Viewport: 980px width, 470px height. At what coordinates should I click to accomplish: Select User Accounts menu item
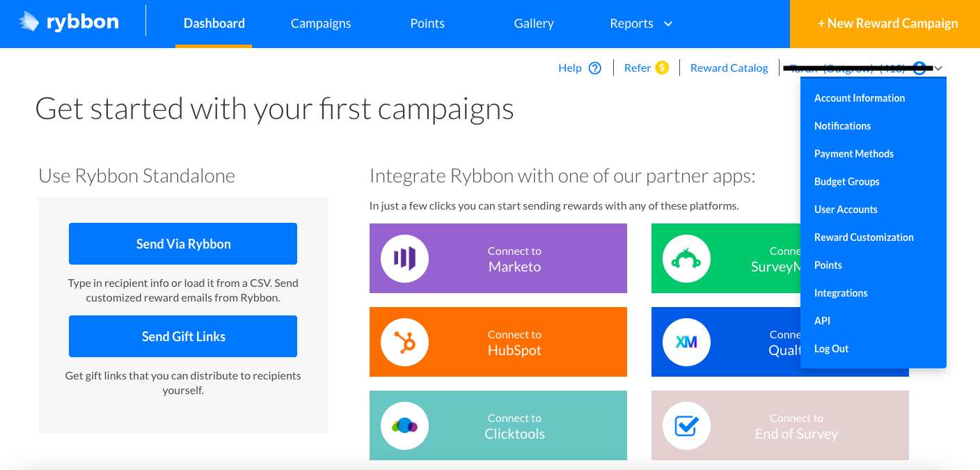click(846, 210)
